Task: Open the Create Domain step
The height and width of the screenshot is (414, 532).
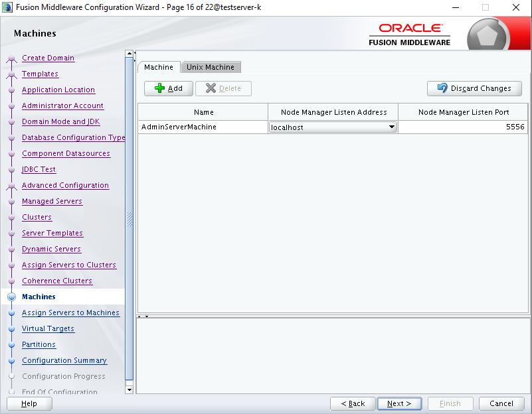Action: (48, 58)
